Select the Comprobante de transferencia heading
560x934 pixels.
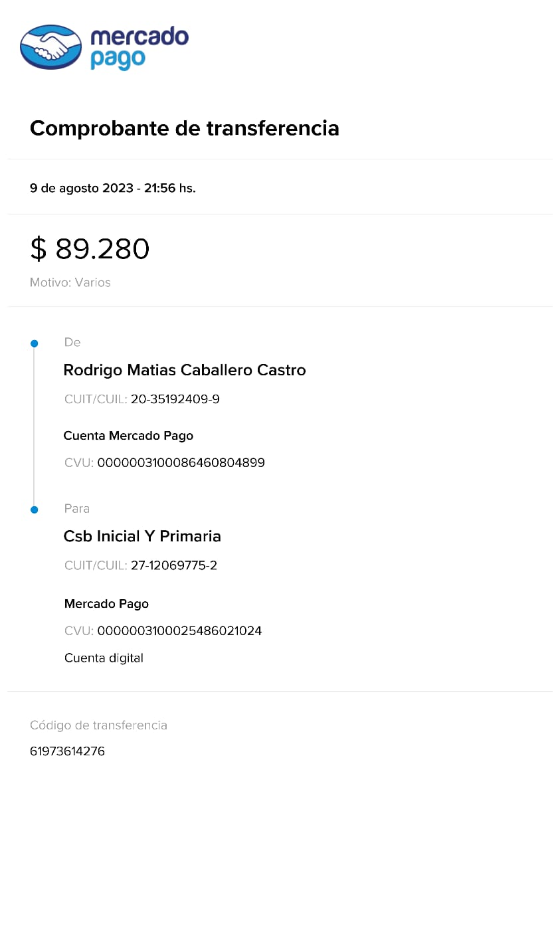(184, 128)
